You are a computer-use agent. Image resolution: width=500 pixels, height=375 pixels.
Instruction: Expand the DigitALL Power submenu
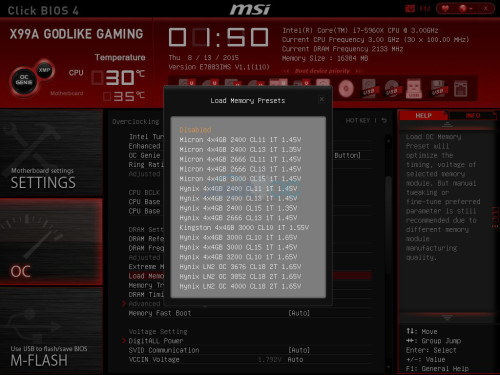(156, 341)
